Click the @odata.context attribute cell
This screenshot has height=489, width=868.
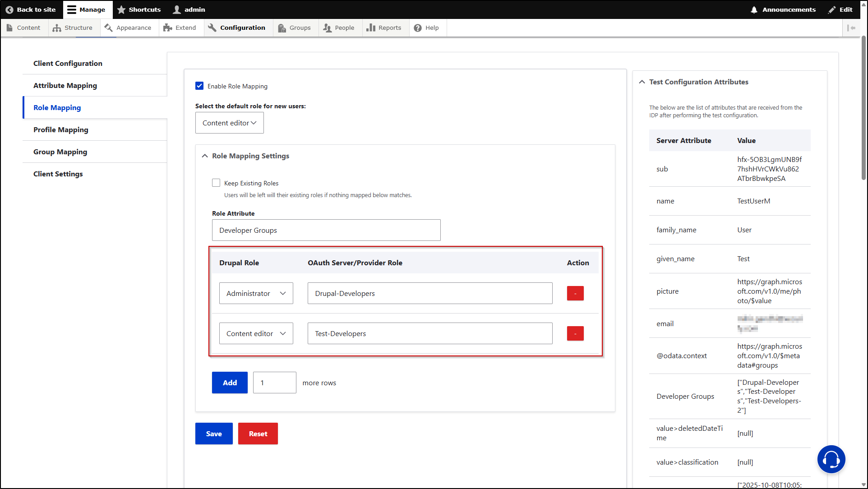pos(682,355)
